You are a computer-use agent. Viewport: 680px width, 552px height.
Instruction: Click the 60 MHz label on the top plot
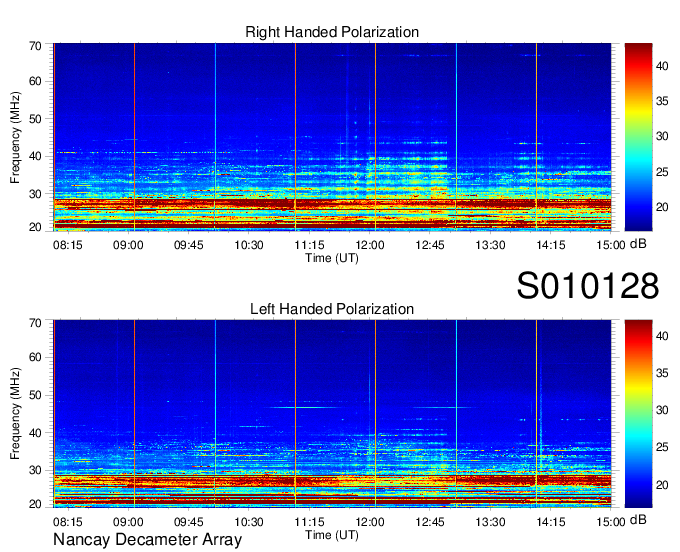[35, 81]
